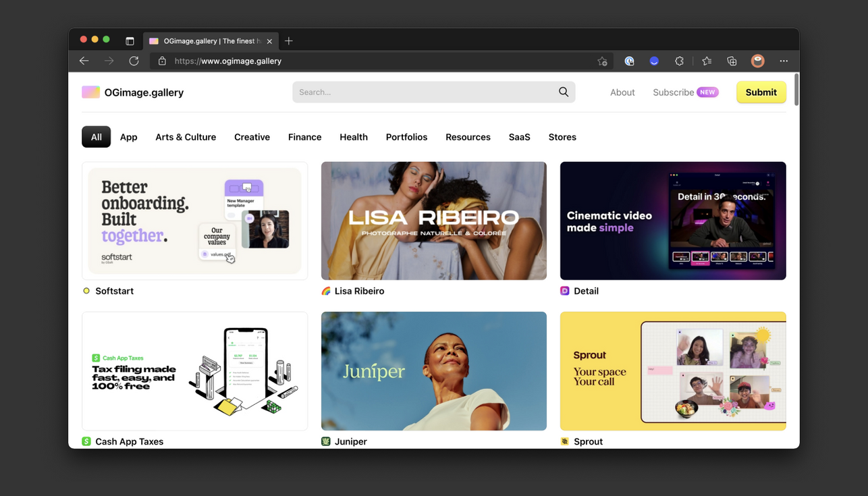View the Resources category
Screen dimensions: 868x496
468,137
